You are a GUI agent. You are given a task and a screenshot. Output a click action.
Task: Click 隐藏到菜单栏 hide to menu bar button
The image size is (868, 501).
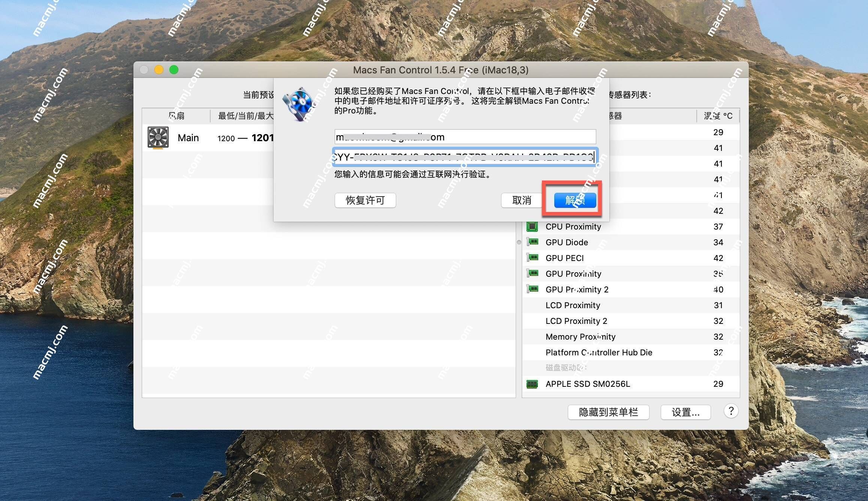tap(608, 412)
